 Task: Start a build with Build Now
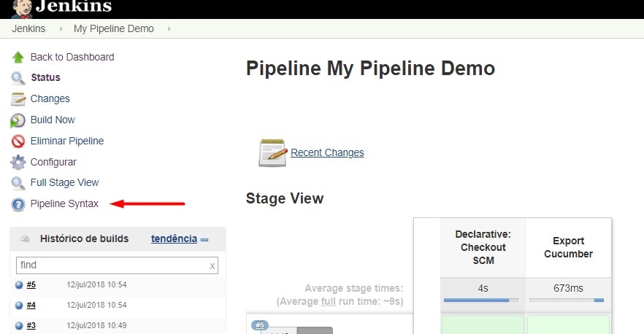pos(53,120)
